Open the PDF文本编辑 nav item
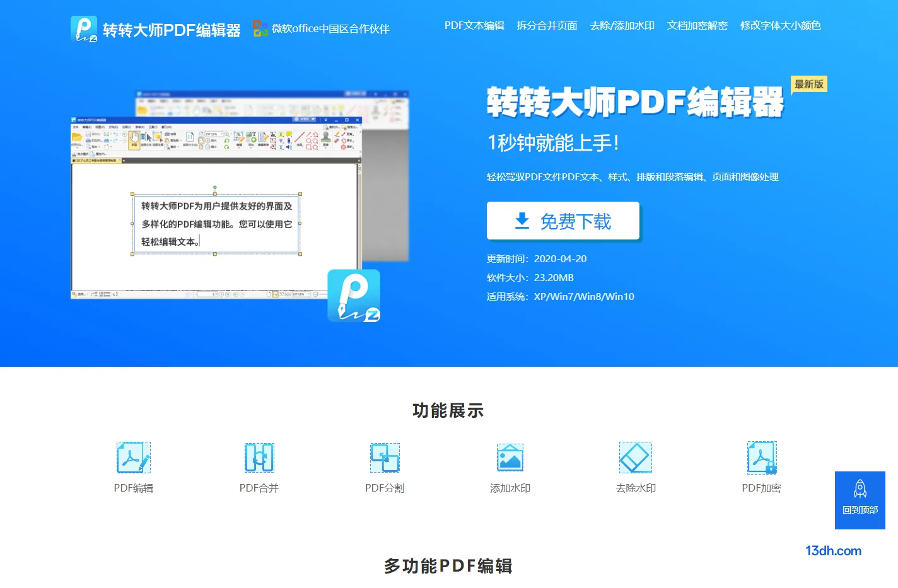898x588 pixels. (474, 25)
